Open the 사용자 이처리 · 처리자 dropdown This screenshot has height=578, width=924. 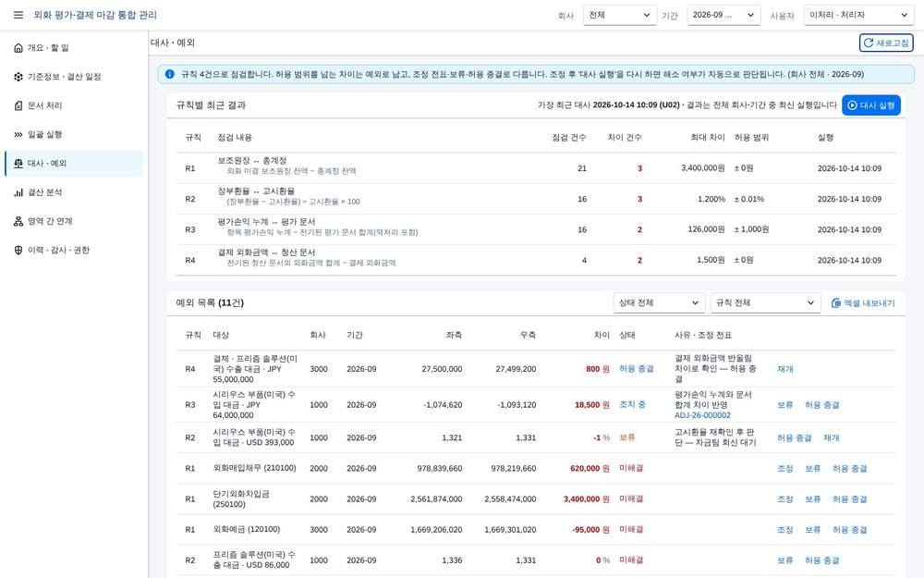coord(858,15)
